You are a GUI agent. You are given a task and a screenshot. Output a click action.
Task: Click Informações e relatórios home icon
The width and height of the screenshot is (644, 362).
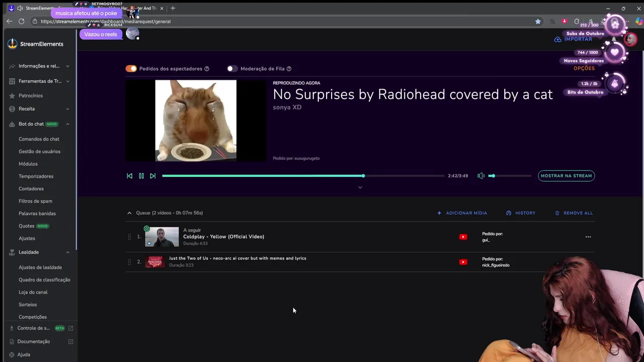coord(12,66)
